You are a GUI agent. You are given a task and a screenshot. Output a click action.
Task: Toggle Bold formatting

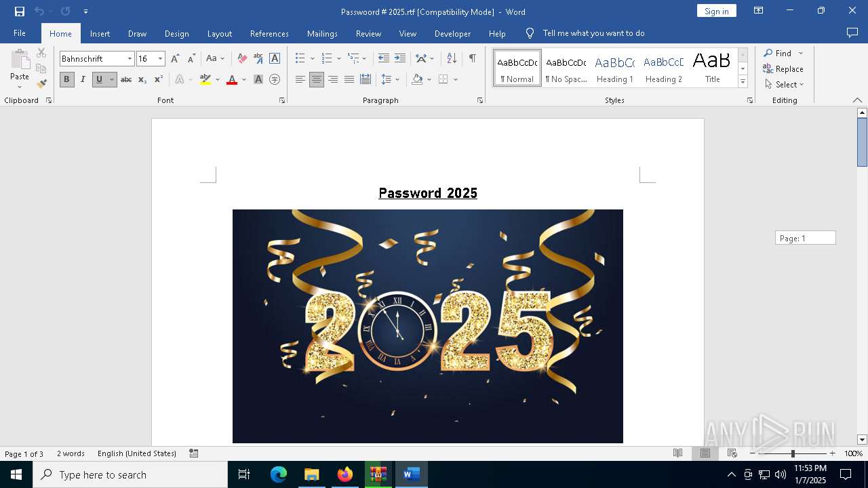(66, 79)
